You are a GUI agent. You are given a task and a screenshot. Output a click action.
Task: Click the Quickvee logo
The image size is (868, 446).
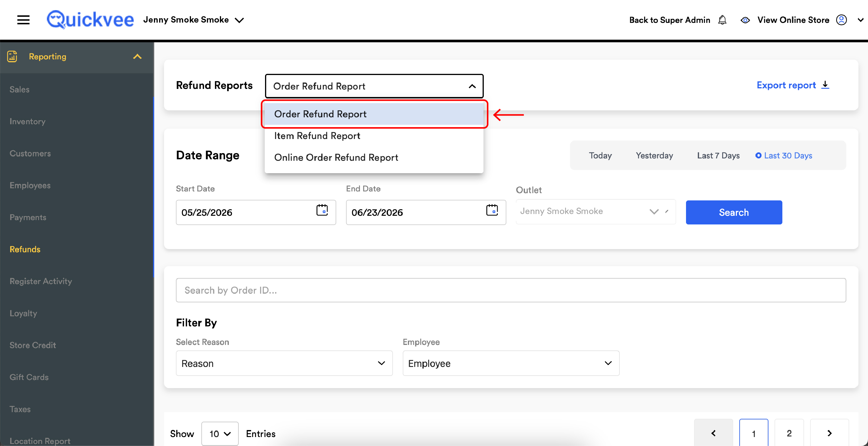(90, 20)
